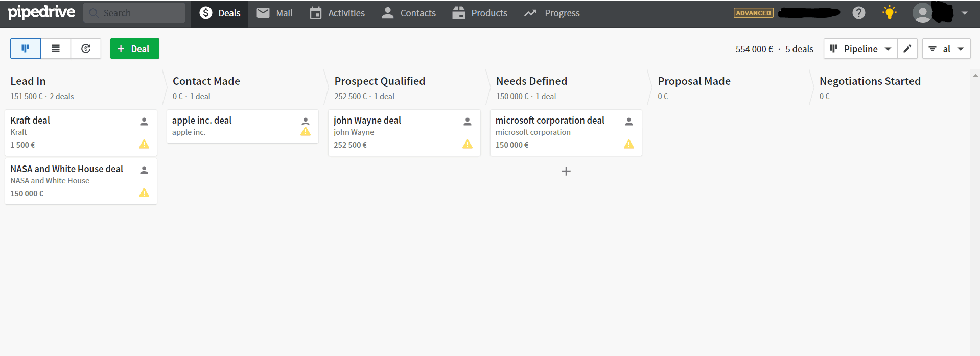Click warning icon on microsoft deal
Image resolution: width=980 pixels, height=356 pixels.
pyautogui.click(x=629, y=145)
